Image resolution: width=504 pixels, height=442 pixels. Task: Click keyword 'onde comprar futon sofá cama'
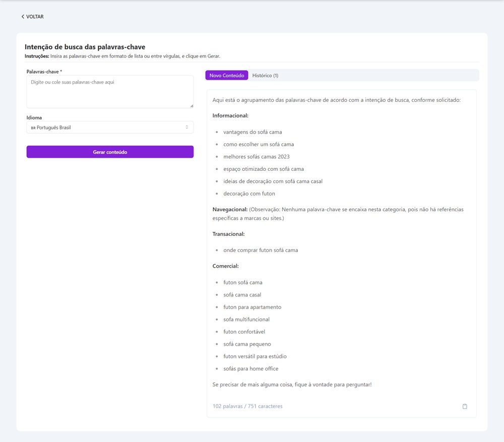click(261, 250)
